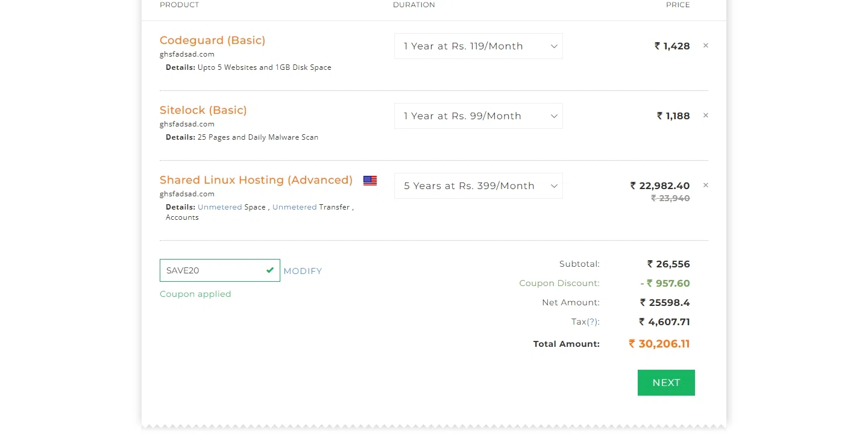
Task: Click the PRODUCT column header
Action: (179, 5)
